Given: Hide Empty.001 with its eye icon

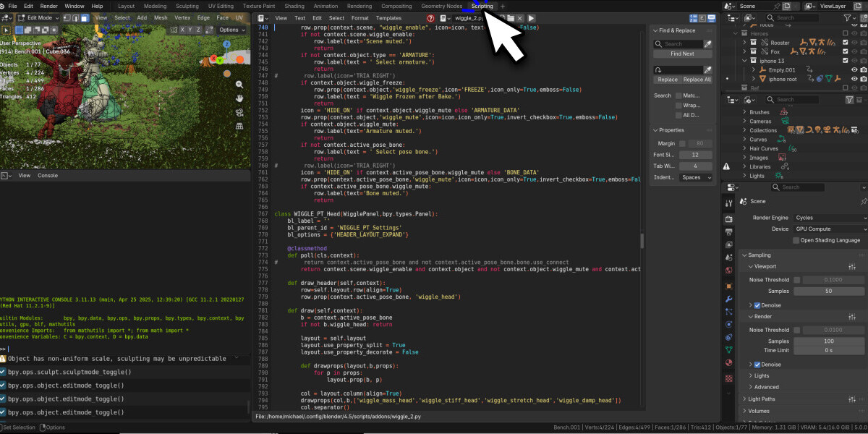Looking at the screenshot, I should [854, 70].
